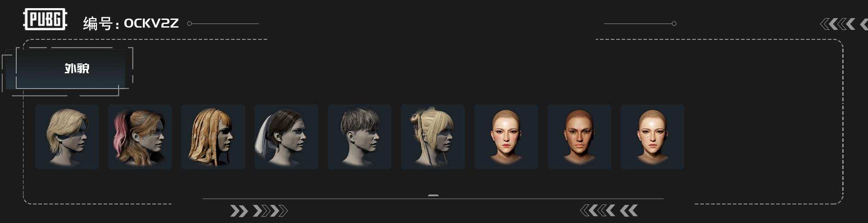This screenshot has width=868, height=223.
Task: Choose the dark hair with white veil
Action: 286,137
